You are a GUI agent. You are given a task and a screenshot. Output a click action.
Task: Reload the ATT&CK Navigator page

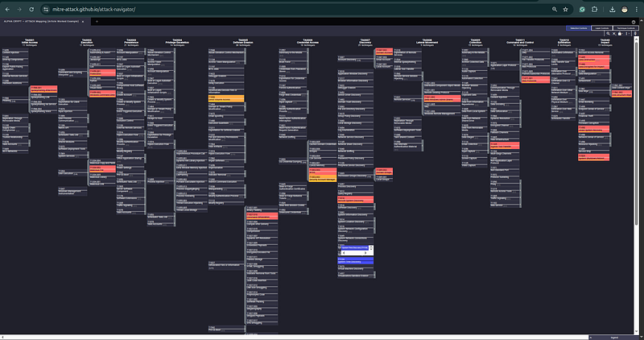pyautogui.click(x=31, y=9)
